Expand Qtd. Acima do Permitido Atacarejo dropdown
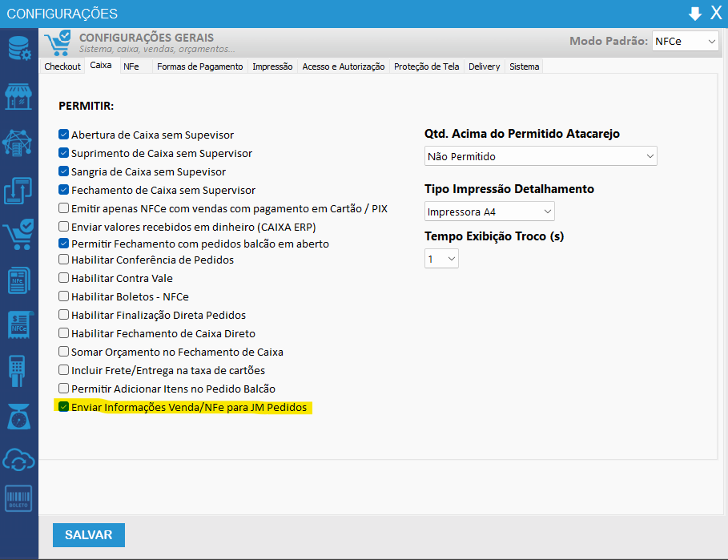 coord(541,156)
